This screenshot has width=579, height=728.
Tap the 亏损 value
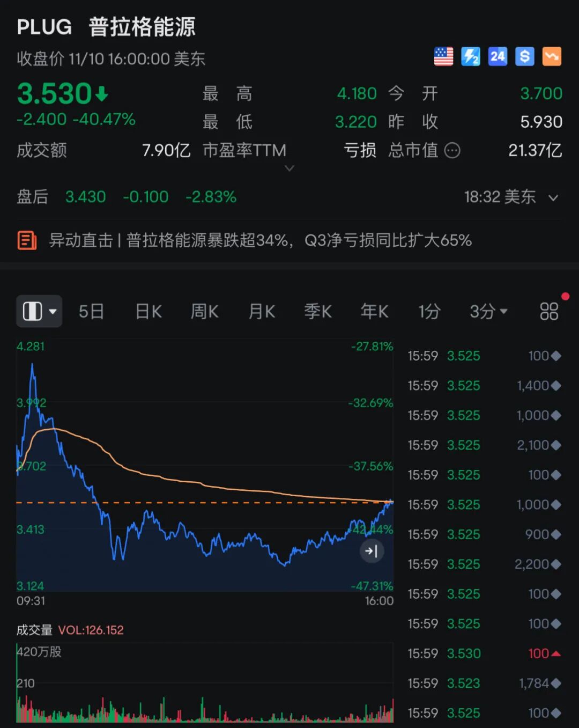(x=360, y=151)
